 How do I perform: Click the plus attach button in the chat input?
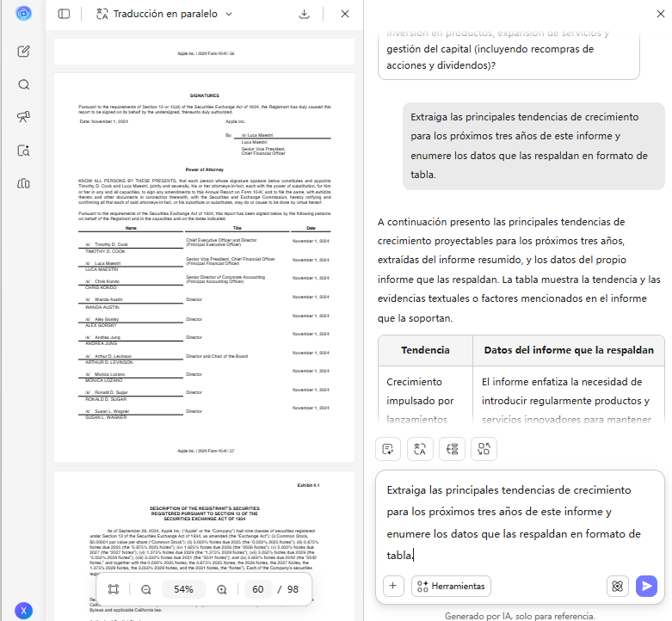[x=393, y=586]
